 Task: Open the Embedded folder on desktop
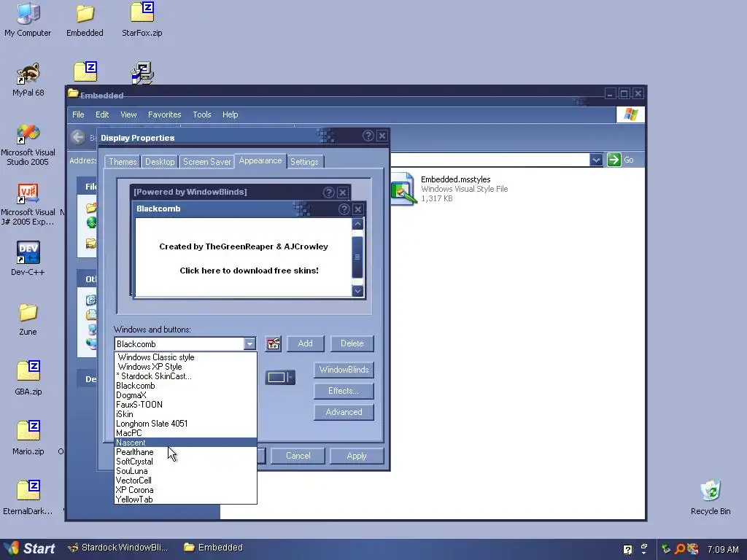[85, 19]
